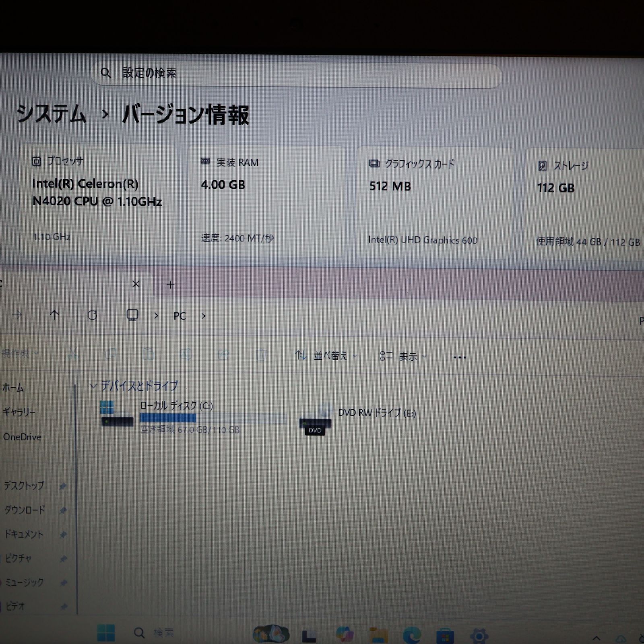Close the current File Explorer tab

136,284
